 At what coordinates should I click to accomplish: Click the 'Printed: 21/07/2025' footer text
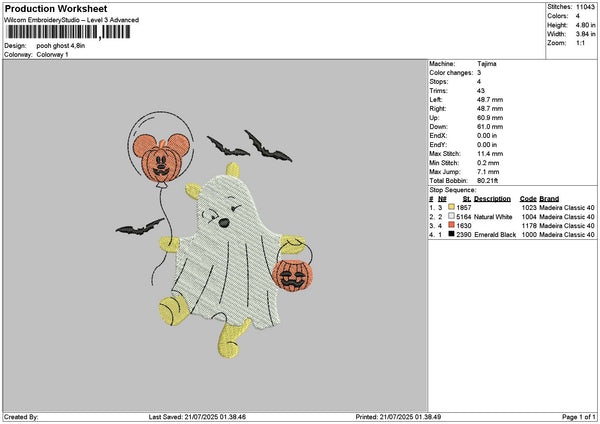pyautogui.click(x=398, y=417)
